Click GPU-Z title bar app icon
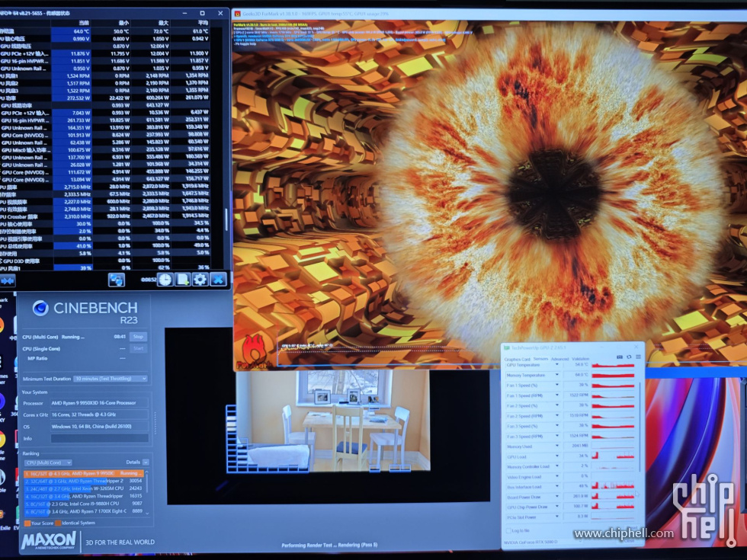 coord(507,348)
